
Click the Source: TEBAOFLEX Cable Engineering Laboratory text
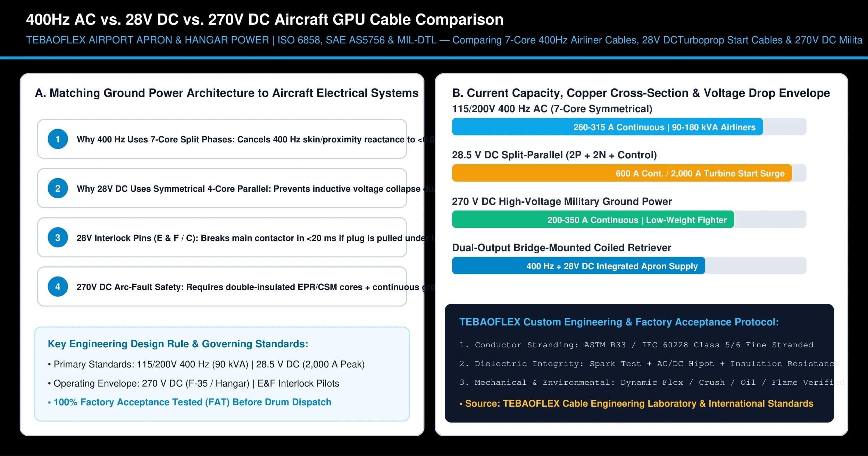pyautogui.click(x=636, y=404)
